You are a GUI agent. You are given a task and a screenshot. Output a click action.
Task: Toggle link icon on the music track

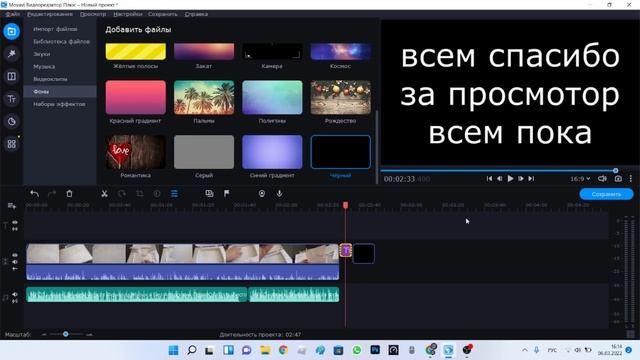tap(15, 301)
